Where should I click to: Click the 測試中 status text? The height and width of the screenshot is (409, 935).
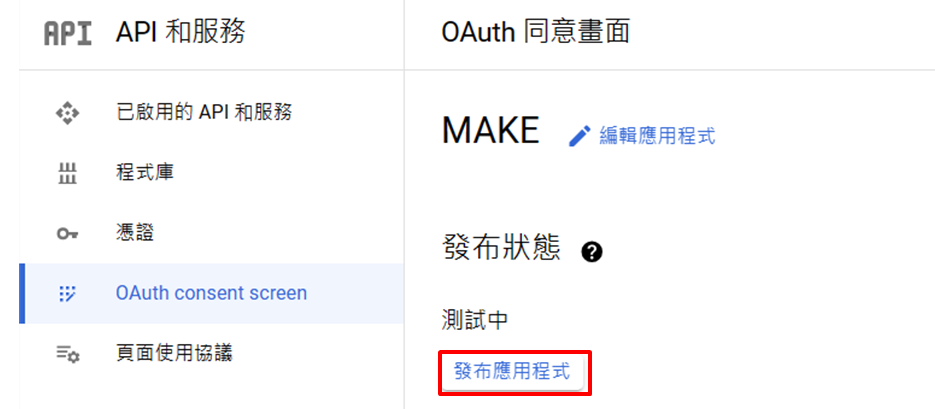[x=476, y=321]
